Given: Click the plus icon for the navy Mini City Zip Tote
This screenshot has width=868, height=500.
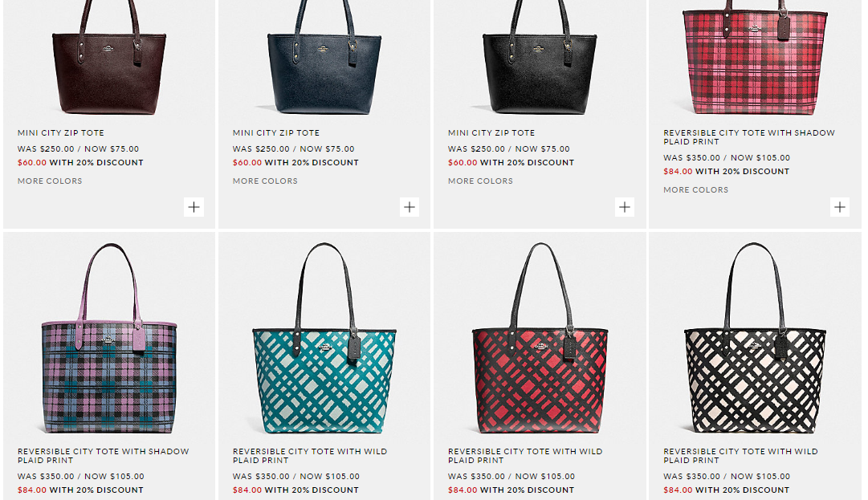Looking at the screenshot, I should click(410, 207).
